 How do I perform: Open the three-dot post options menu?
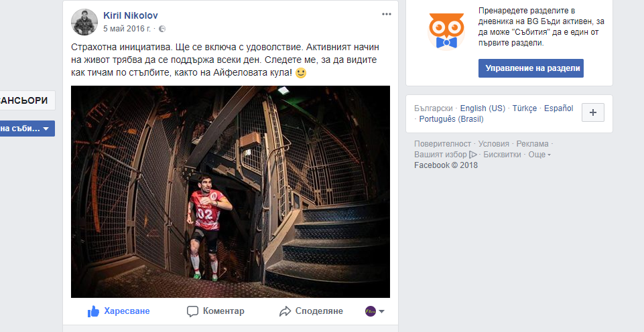point(387,14)
